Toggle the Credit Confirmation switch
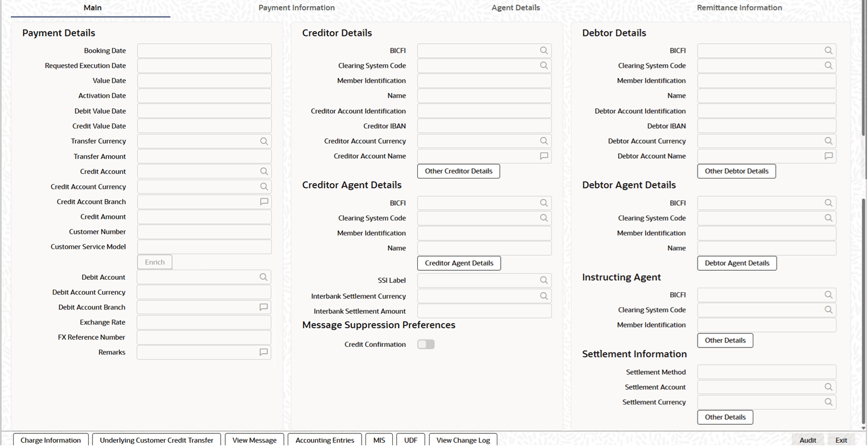868x447 pixels. (x=426, y=345)
